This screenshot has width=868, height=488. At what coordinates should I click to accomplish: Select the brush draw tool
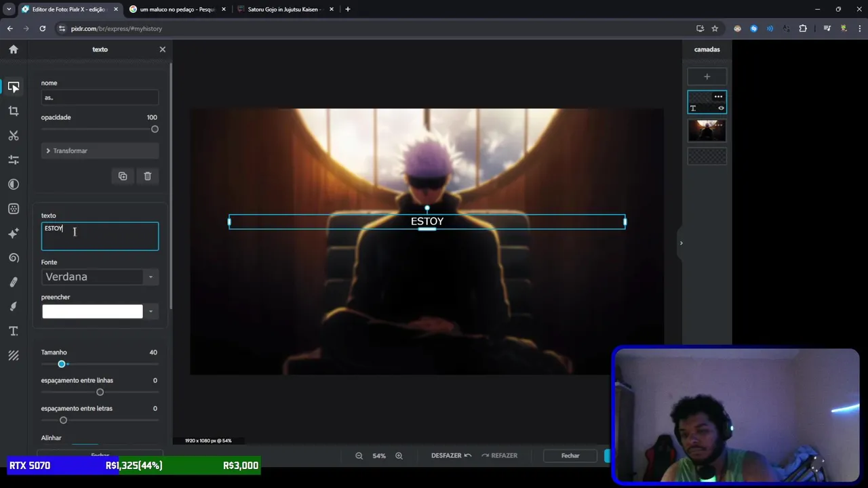[14, 306]
